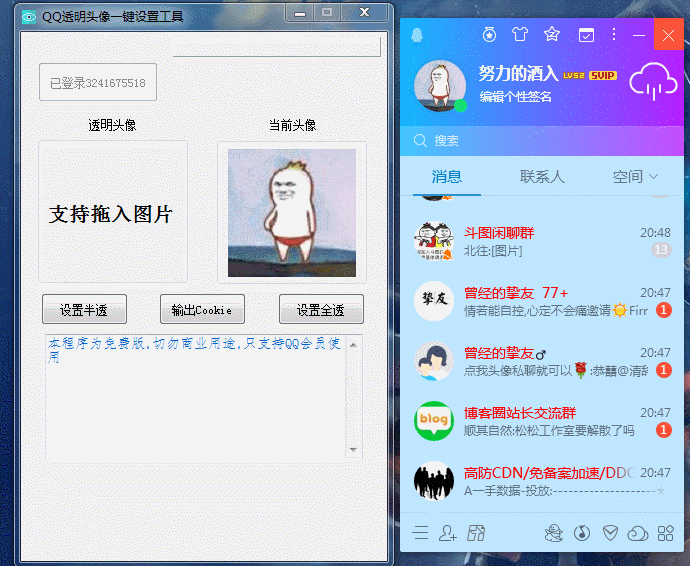The height and width of the screenshot is (566, 690).
Task: Click the QQ penguin logo icon
Action: point(417,35)
